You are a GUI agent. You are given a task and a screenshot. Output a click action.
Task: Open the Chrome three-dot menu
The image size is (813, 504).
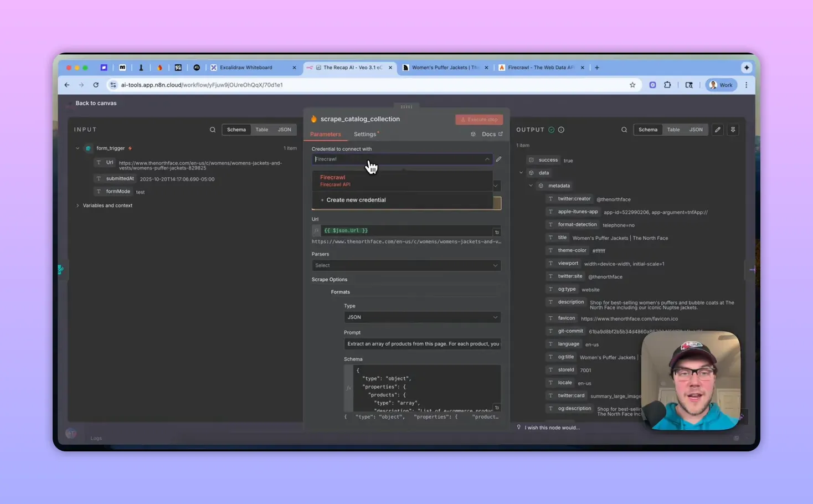click(x=747, y=85)
